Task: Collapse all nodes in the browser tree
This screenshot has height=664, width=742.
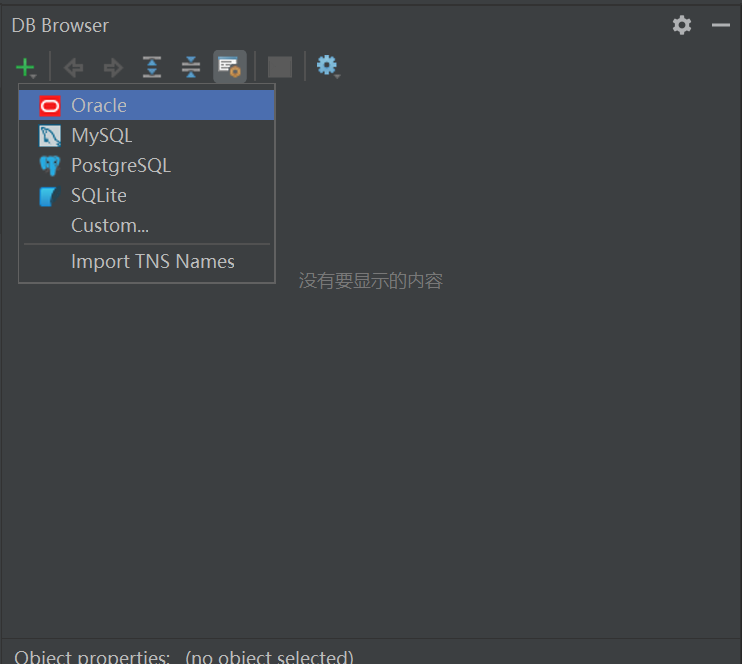Action: 191,67
